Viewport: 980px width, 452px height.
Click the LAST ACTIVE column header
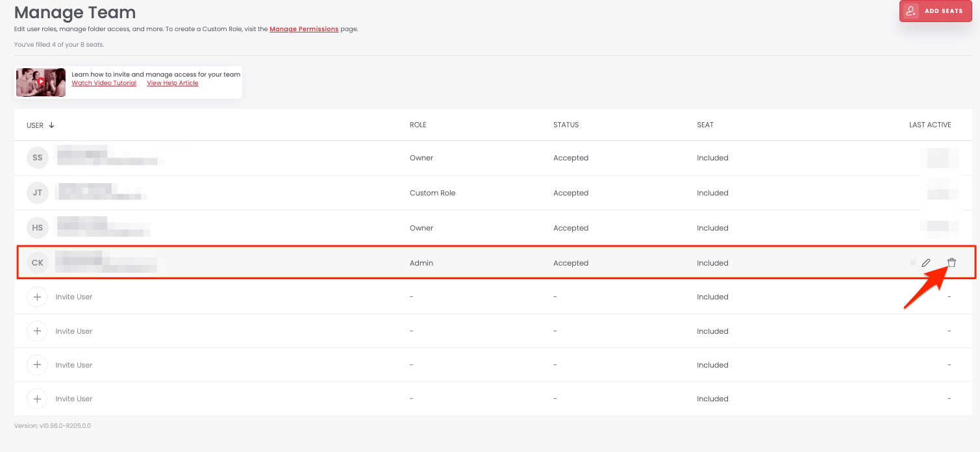pos(929,125)
